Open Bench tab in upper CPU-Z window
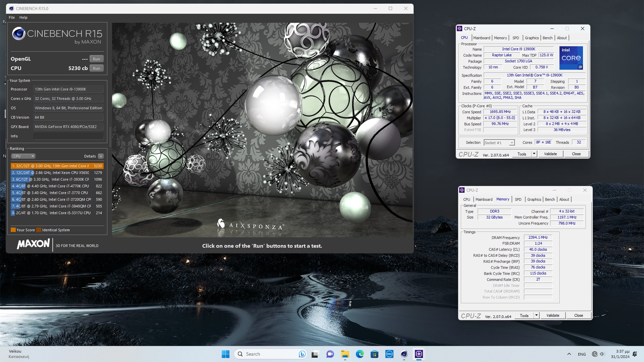Image resolution: width=644 pixels, height=362 pixels. pyautogui.click(x=548, y=38)
